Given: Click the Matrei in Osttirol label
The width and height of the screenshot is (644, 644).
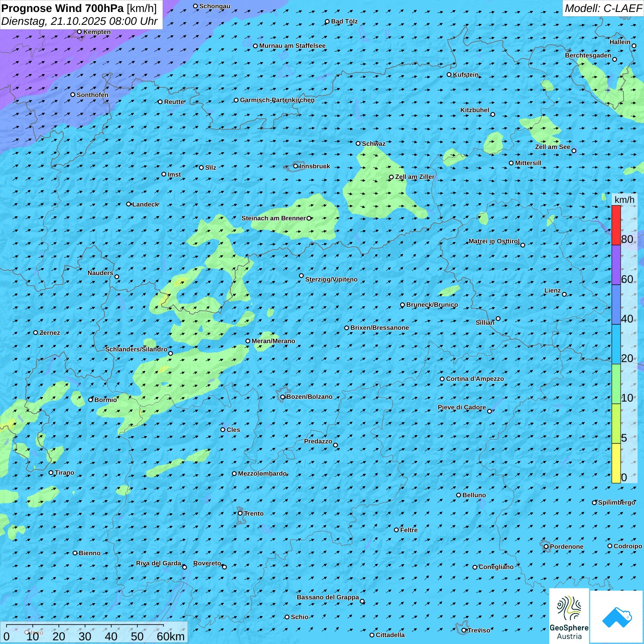Looking at the screenshot, I should (494, 241).
